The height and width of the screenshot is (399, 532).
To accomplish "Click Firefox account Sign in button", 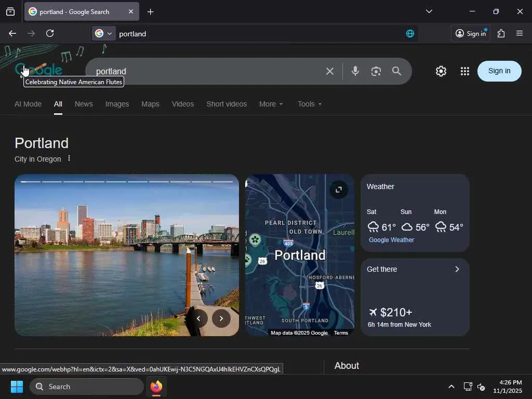I will [x=471, y=33].
